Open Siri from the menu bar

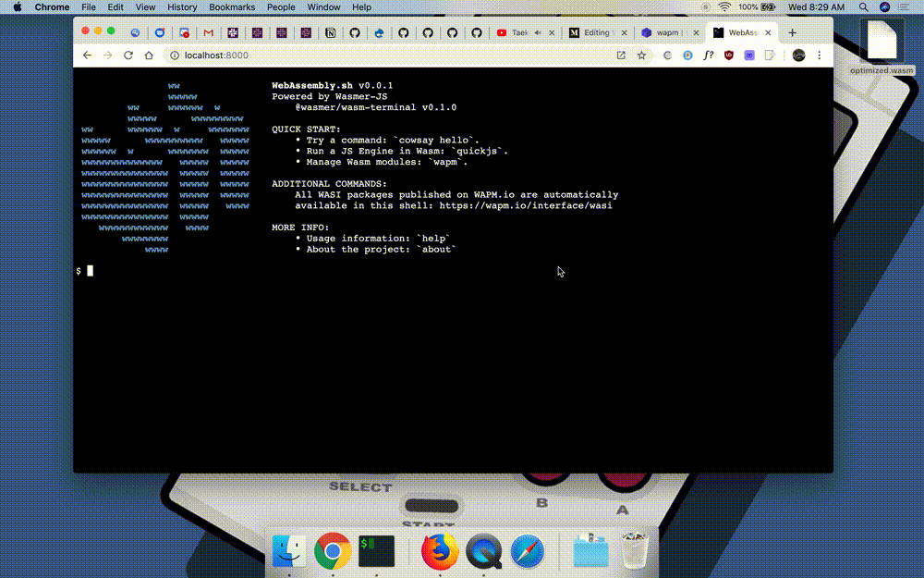coord(884,7)
